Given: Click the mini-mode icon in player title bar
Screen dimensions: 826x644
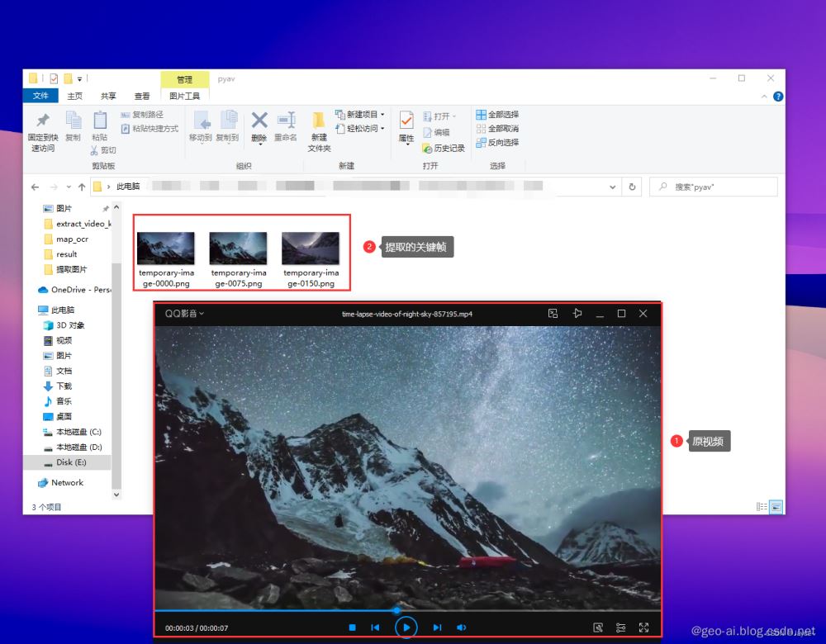Looking at the screenshot, I should coord(553,313).
